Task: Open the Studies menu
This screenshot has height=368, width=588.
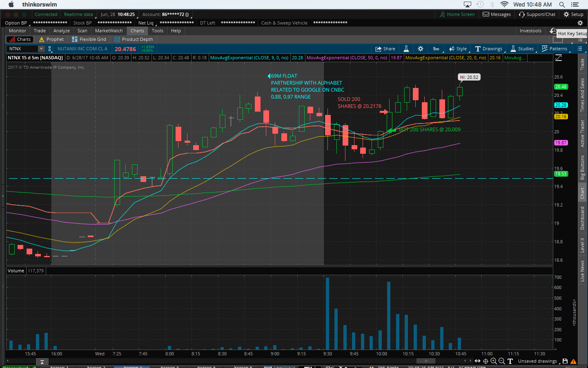Action: (x=522, y=49)
